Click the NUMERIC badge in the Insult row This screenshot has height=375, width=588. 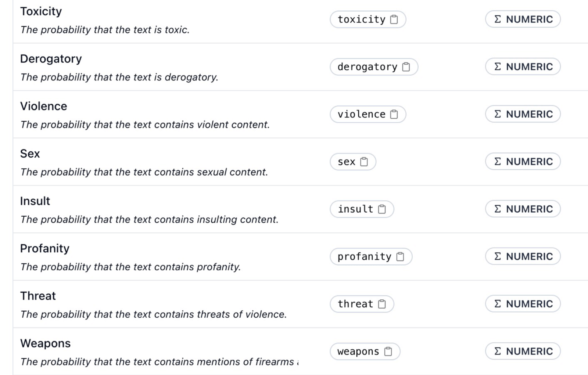coord(523,209)
